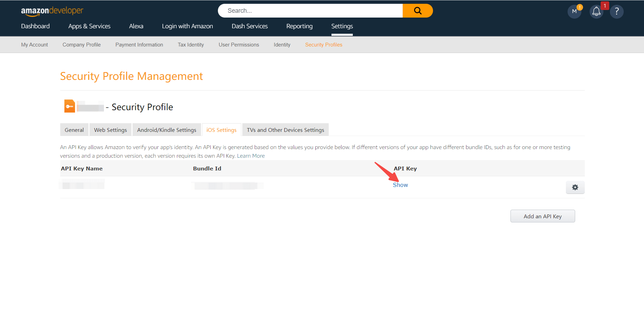The width and height of the screenshot is (644, 325).
Task: Open Apps & Services menu
Action: coord(89,26)
